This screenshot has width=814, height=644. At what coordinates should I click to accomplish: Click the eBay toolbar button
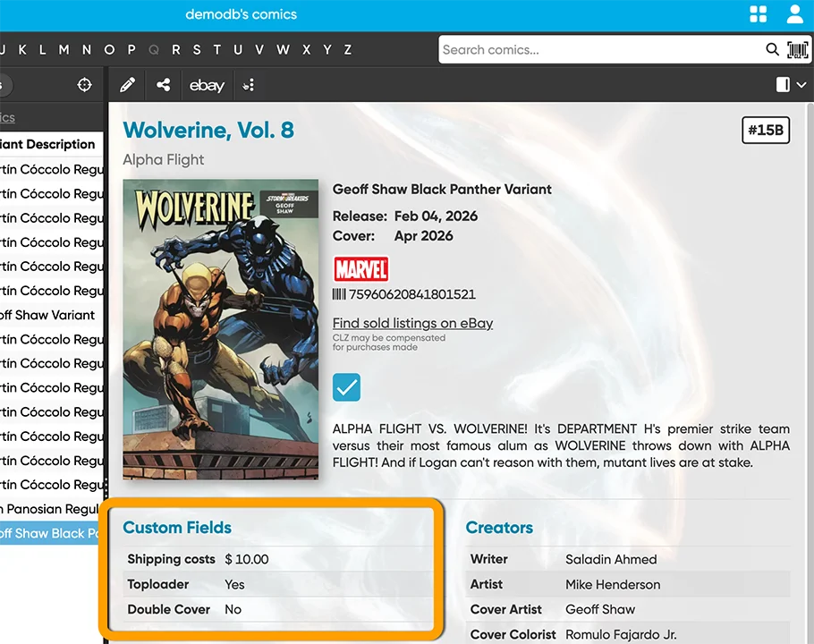207,85
